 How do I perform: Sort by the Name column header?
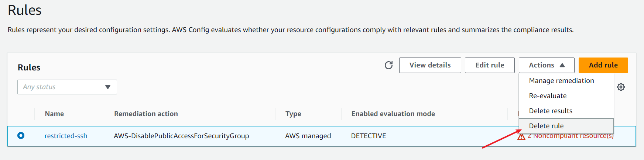coord(54,114)
